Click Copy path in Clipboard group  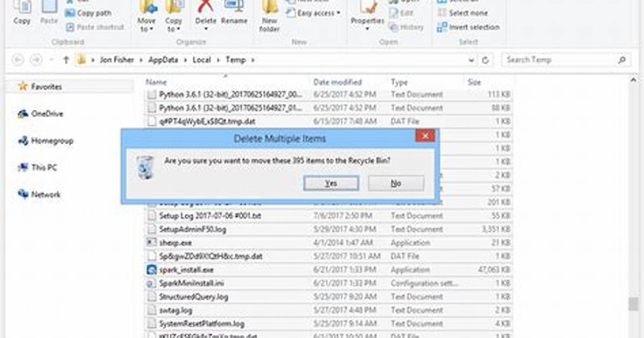tap(88, 13)
